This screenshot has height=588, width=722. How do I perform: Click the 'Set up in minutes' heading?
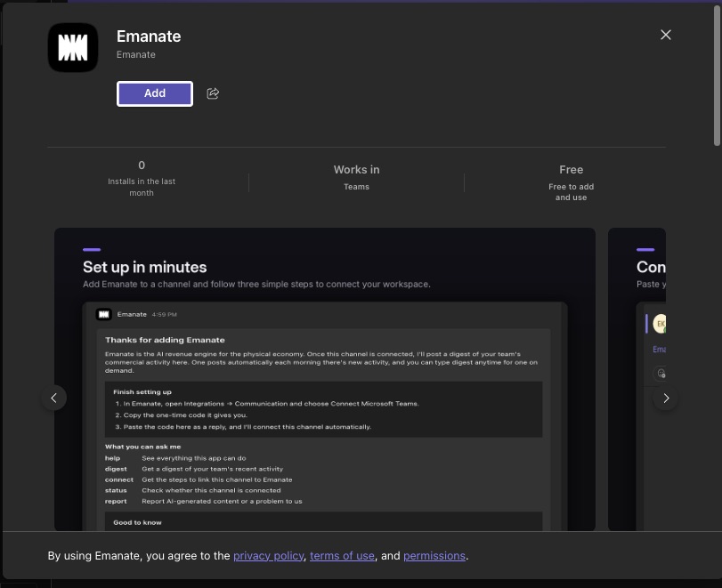tap(144, 268)
